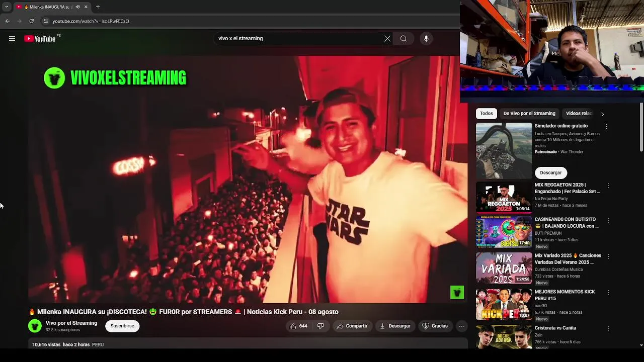Open Cristorata vs Cañita title
The image size is (644, 362).
pyautogui.click(x=555, y=328)
